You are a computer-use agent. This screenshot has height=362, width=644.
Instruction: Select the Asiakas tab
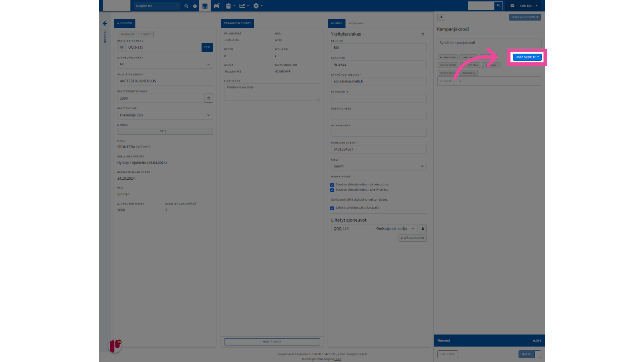coord(337,23)
